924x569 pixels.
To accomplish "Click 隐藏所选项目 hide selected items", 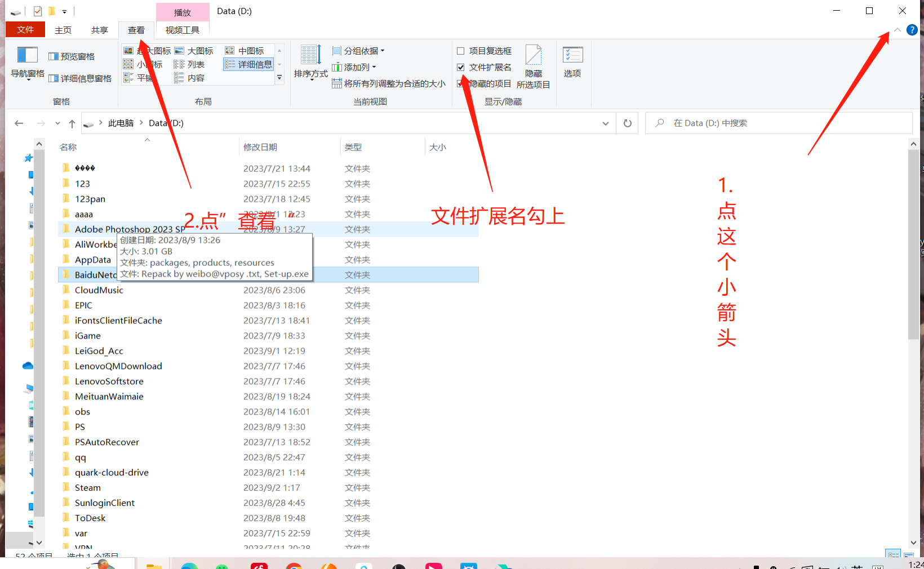I will (533, 66).
